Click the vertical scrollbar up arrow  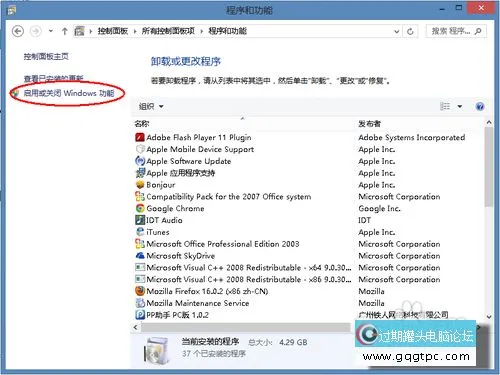pos(489,122)
